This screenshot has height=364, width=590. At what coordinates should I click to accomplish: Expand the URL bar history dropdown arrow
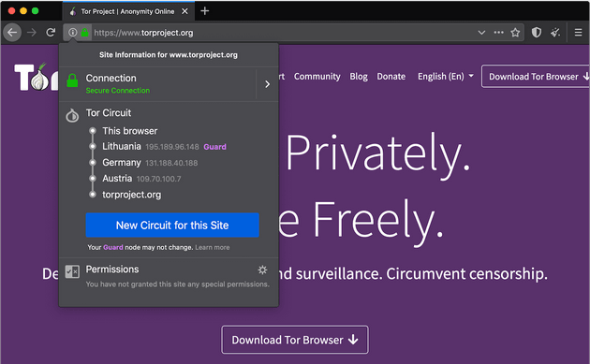click(481, 33)
